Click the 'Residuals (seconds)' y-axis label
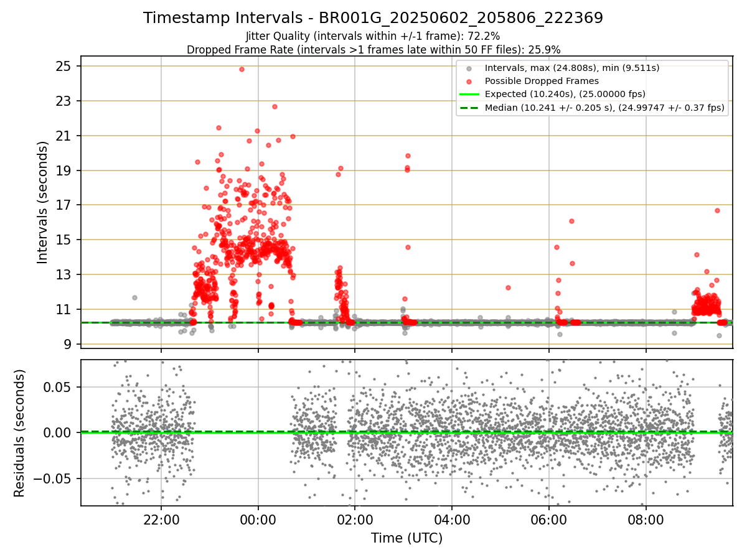The image size is (747, 560). (x=20, y=433)
